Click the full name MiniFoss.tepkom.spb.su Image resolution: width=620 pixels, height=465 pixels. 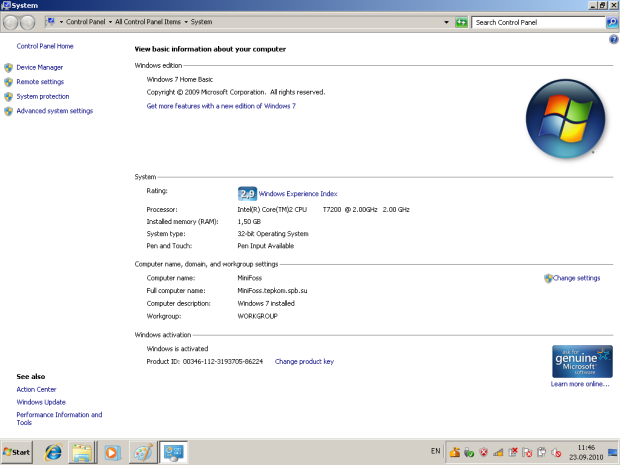click(x=272, y=291)
